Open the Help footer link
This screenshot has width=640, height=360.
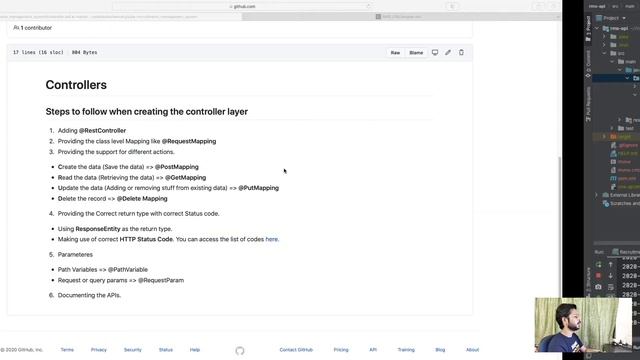[x=195, y=350]
